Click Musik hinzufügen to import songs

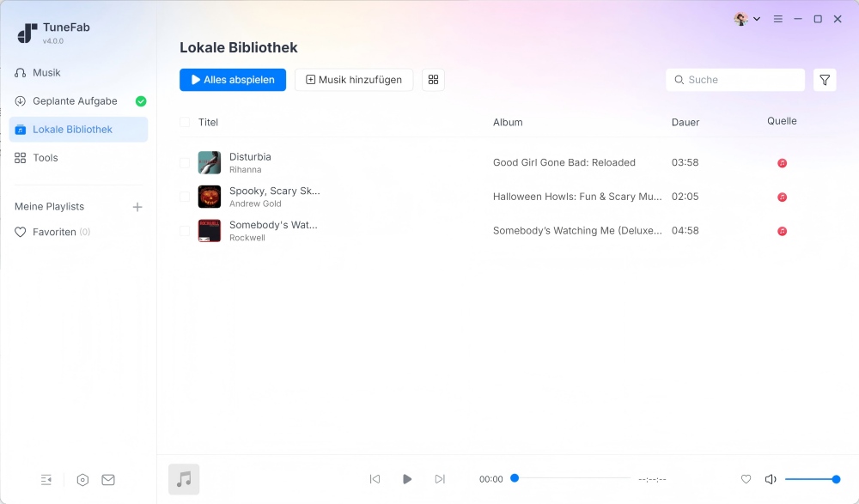pyautogui.click(x=355, y=79)
